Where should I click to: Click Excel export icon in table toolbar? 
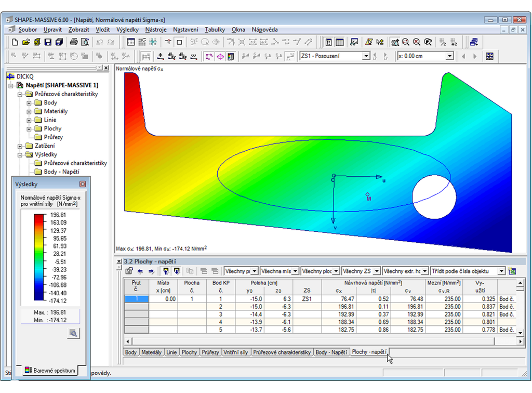(x=512, y=271)
